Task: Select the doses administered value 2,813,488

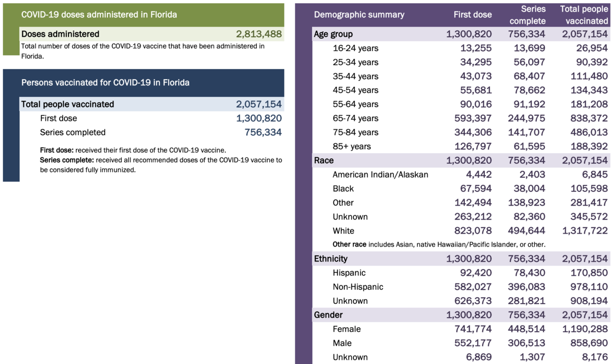Action: click(258, 34)
